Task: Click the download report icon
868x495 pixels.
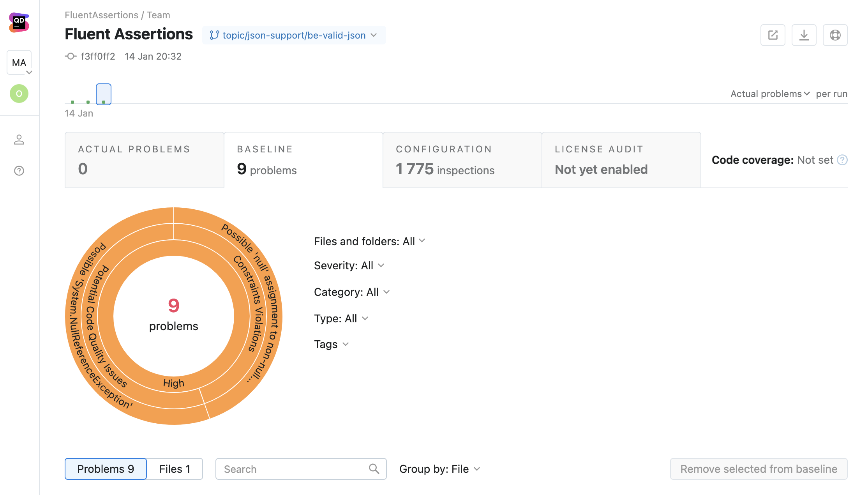Action: tap(804, 35)
